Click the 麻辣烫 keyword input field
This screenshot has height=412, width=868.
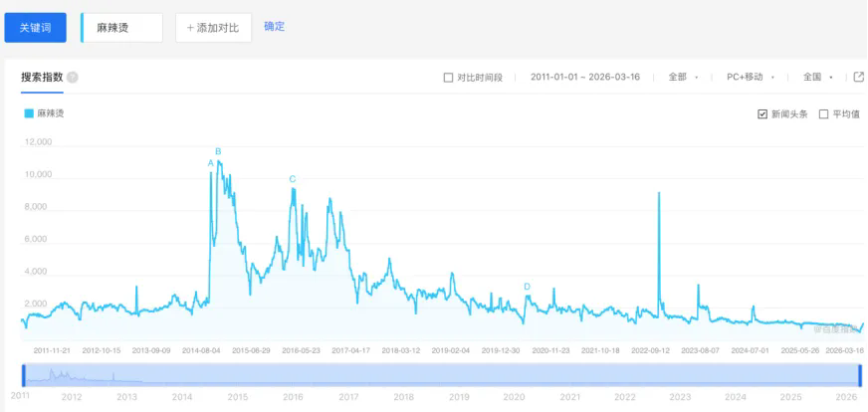pos(123,28)
